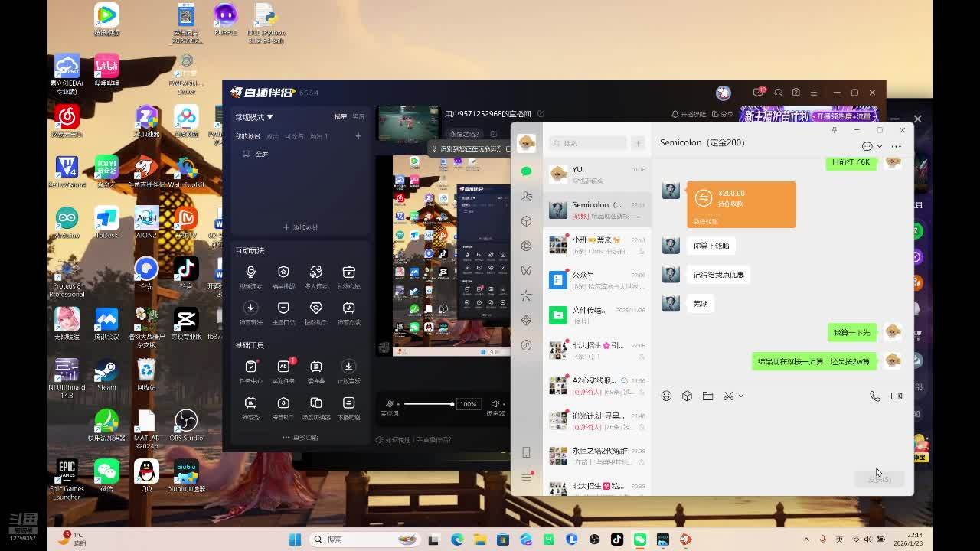Expand the screenshot scissors dropdown arrow
Screen dimensions: 980x551
(x=741, y=396)
